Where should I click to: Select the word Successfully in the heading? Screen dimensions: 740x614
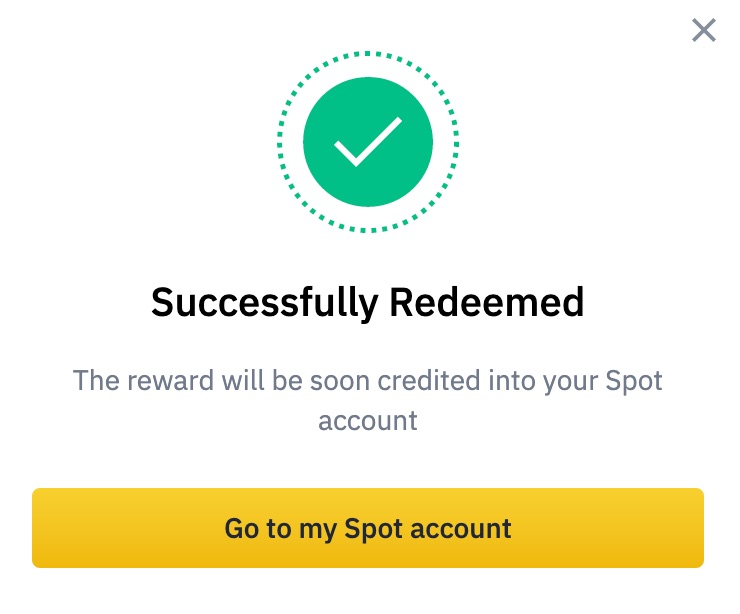pyautogui.click(x=260, y=302)
